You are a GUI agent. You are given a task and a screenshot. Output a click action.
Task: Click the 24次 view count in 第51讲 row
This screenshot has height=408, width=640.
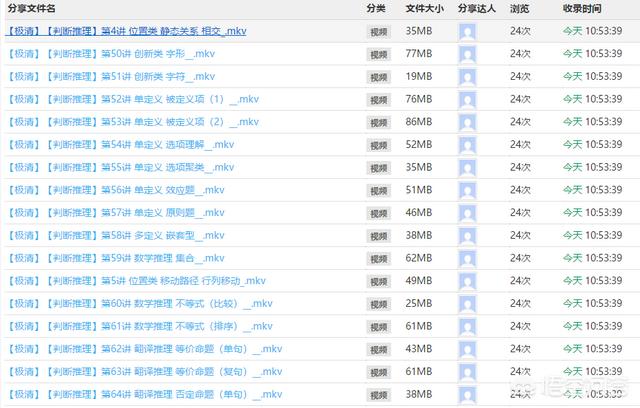tap(520, 77)
